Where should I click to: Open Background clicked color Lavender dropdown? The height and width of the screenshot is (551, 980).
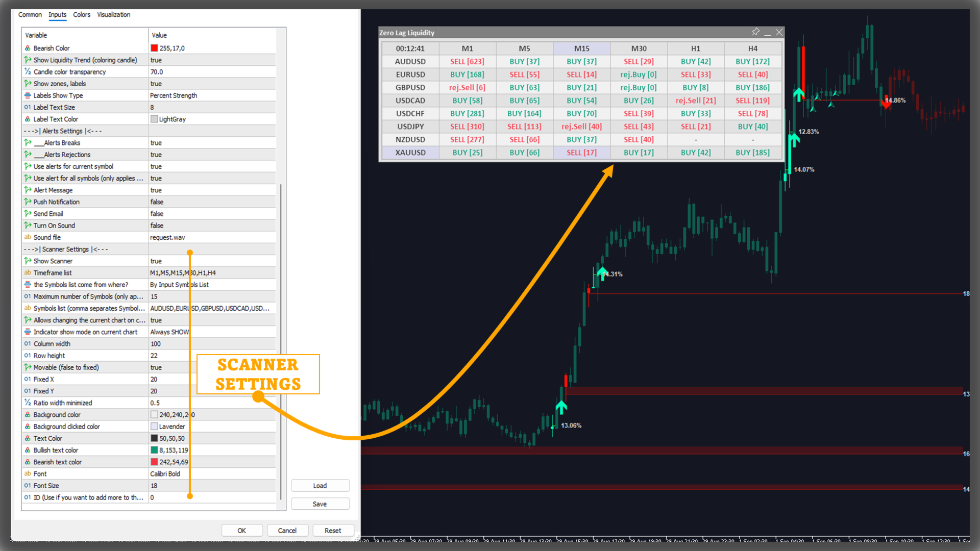(212, 426)
